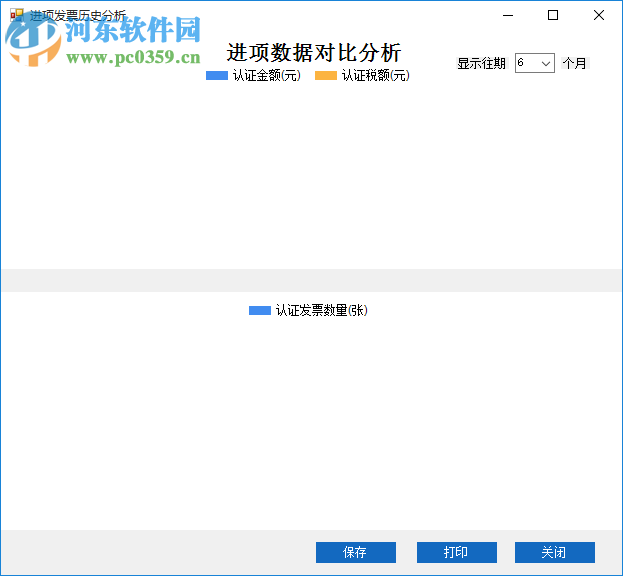The image size is (623, 576).
Task: Click the 保存 button
Action: pos(356,552)
